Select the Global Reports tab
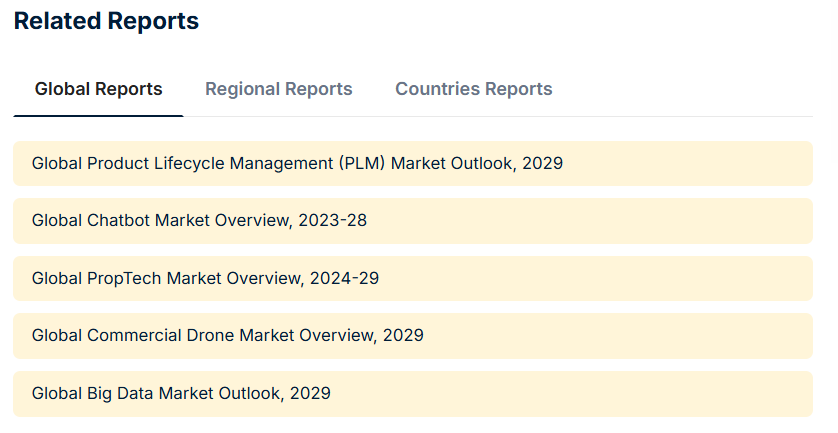838x433 pixels. [x=98, y=89]
